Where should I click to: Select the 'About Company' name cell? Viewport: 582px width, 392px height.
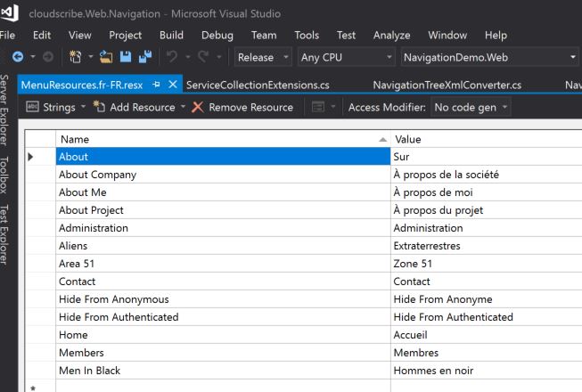[x=223, y=175]
